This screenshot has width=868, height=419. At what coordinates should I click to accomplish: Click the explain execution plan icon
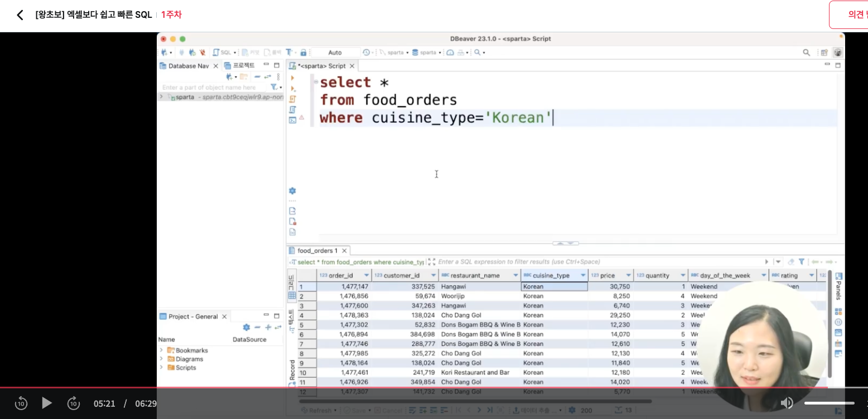pos(293,110)
